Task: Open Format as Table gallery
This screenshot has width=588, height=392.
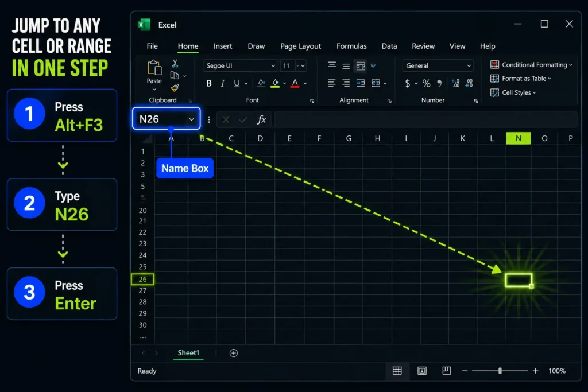Action: 521,78
